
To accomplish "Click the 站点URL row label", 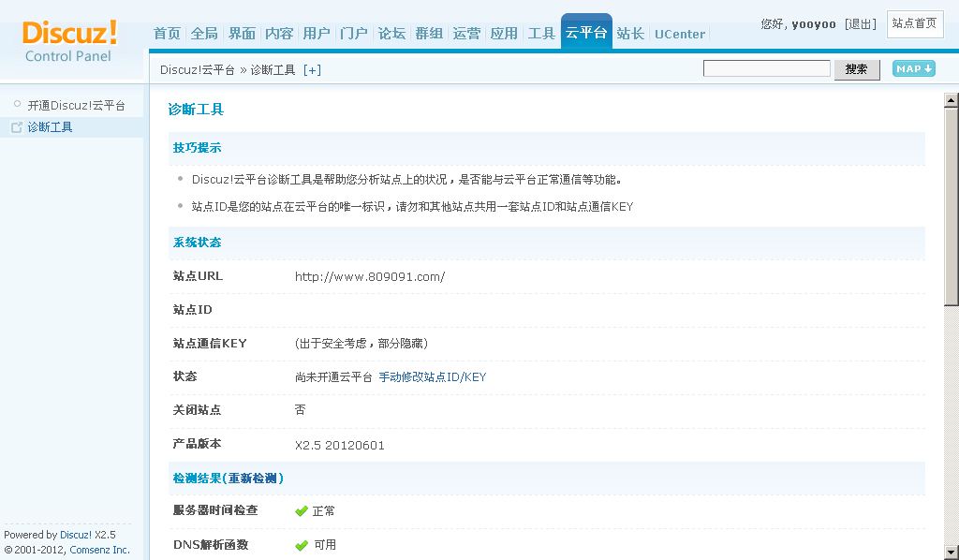I will click(199, 276).
